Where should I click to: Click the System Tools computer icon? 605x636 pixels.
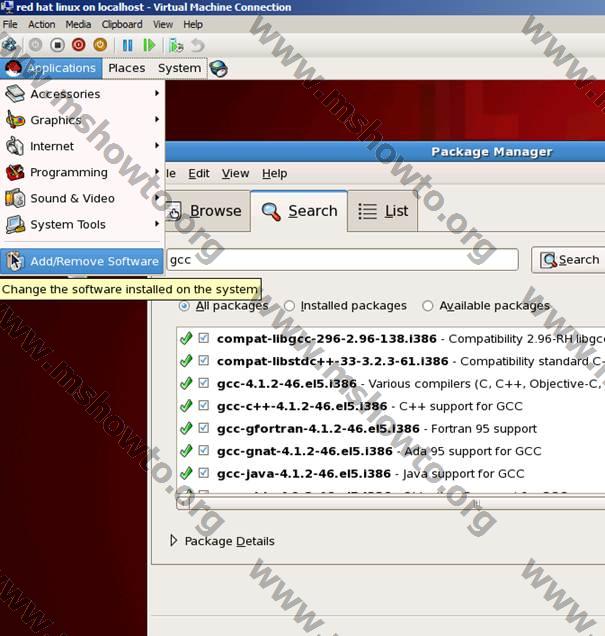pos(15,224)
